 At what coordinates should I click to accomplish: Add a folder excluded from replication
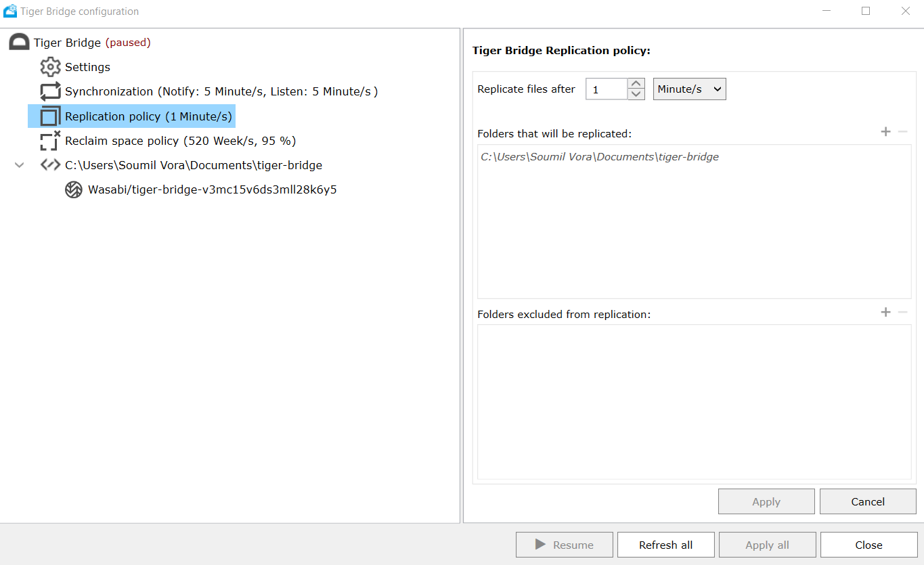(x=885, y=312)
